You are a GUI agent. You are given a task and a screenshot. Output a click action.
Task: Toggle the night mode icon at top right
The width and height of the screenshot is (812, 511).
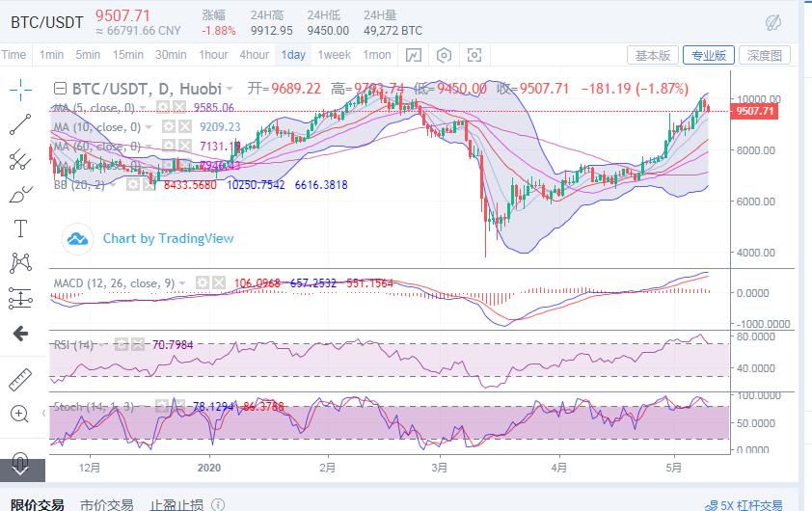(772, 22)
